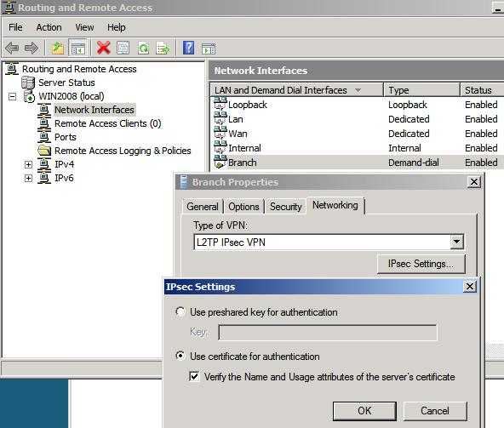Uncheck Verify the Name and Usage attributes

[194, 376]
